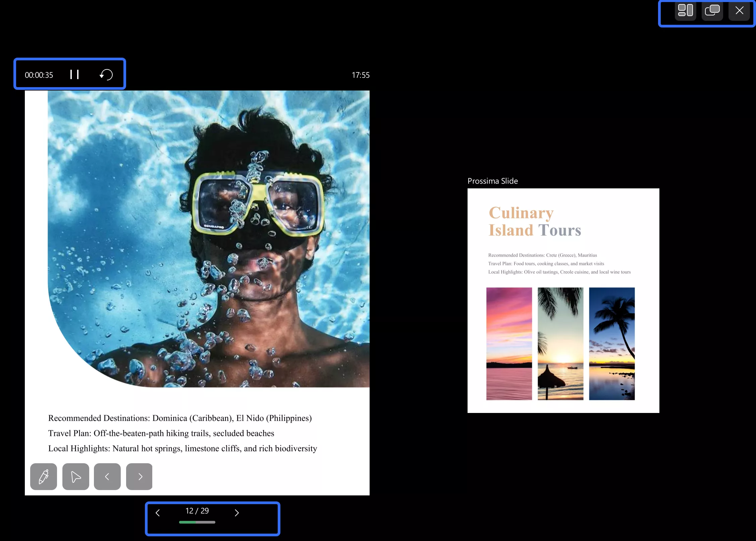Click the swap displays icon
This screenshot has height=541, width=756.
coord(712,10)
